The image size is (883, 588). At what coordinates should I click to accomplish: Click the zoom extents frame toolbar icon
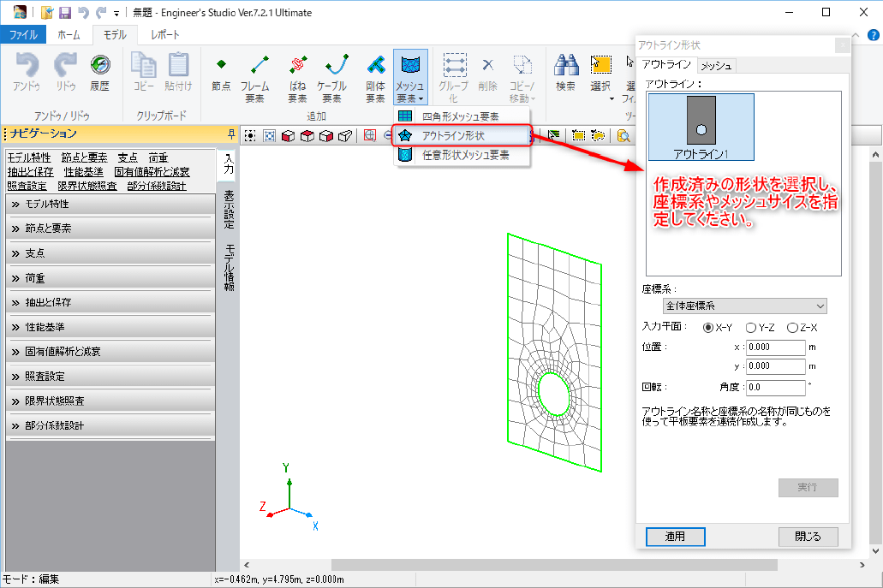tap(269, 135)
